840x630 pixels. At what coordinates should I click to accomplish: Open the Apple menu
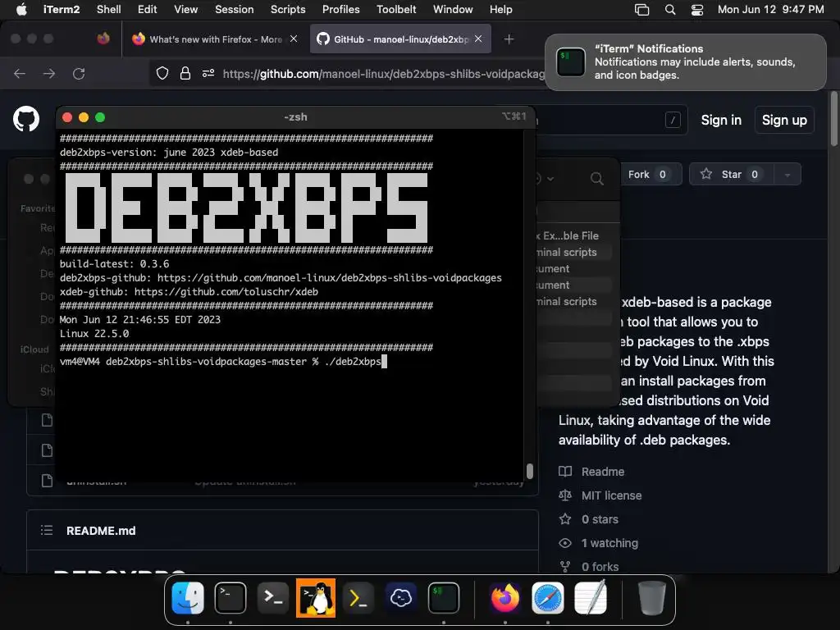coord(21,9)
